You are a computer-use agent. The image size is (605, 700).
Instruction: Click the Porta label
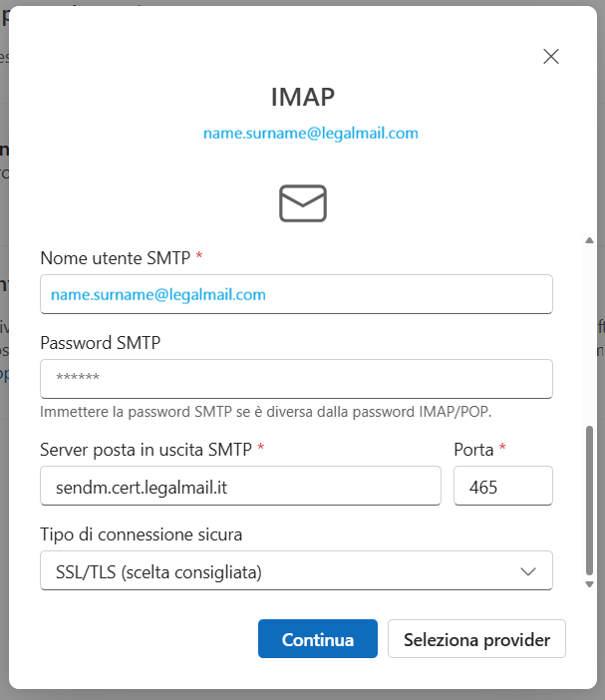pos(473,450)
